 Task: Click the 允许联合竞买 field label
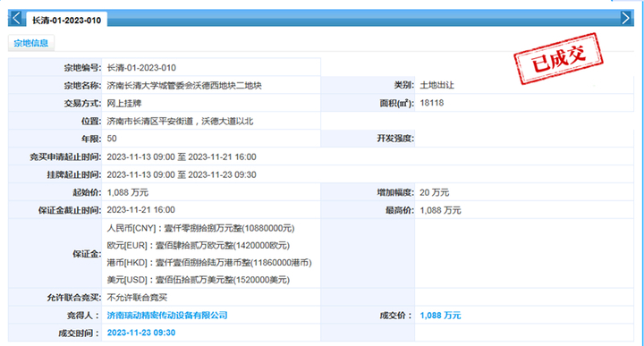(x=73, y=298)
